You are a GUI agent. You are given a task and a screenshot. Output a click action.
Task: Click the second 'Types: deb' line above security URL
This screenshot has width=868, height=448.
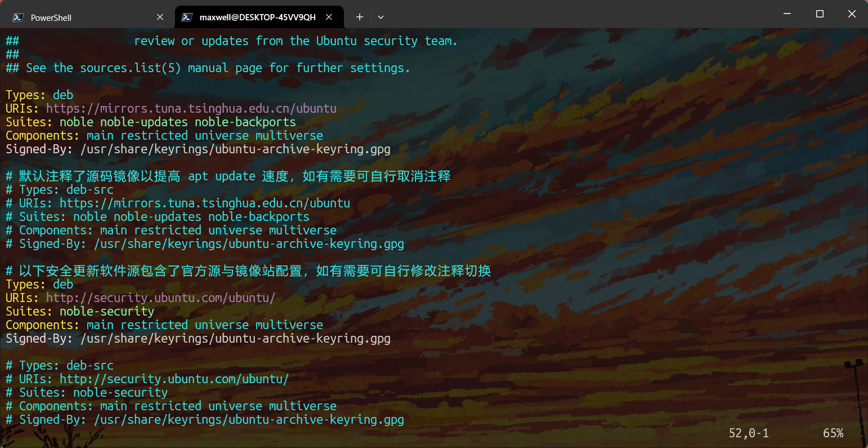[39, 284]
